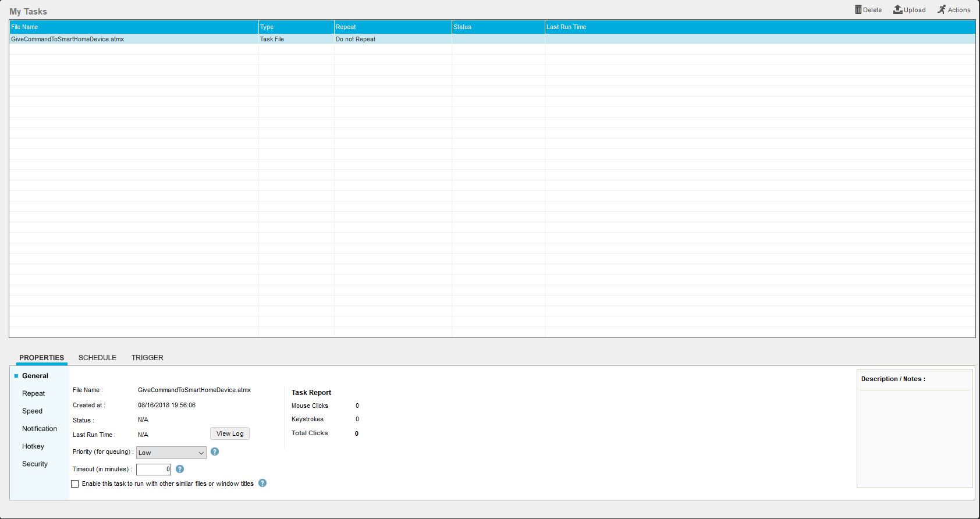This screenshot has height=519, width=980.
Task: Open the Hotkey properties section
Action: (33, 446)
